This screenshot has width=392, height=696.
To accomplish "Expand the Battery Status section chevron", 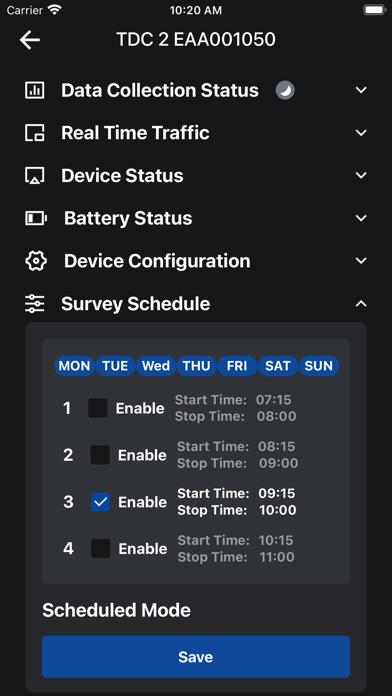I will click(x=361, y=218).
